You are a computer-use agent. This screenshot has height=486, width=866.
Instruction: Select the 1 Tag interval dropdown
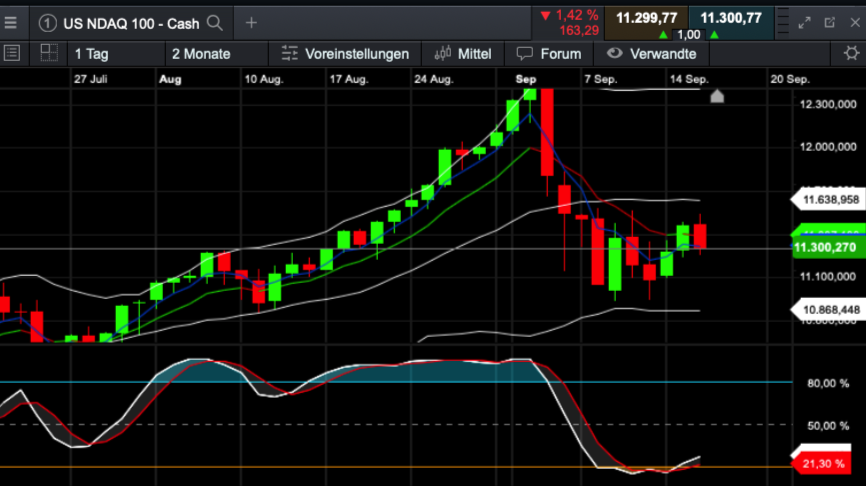(x=117, y=54)
